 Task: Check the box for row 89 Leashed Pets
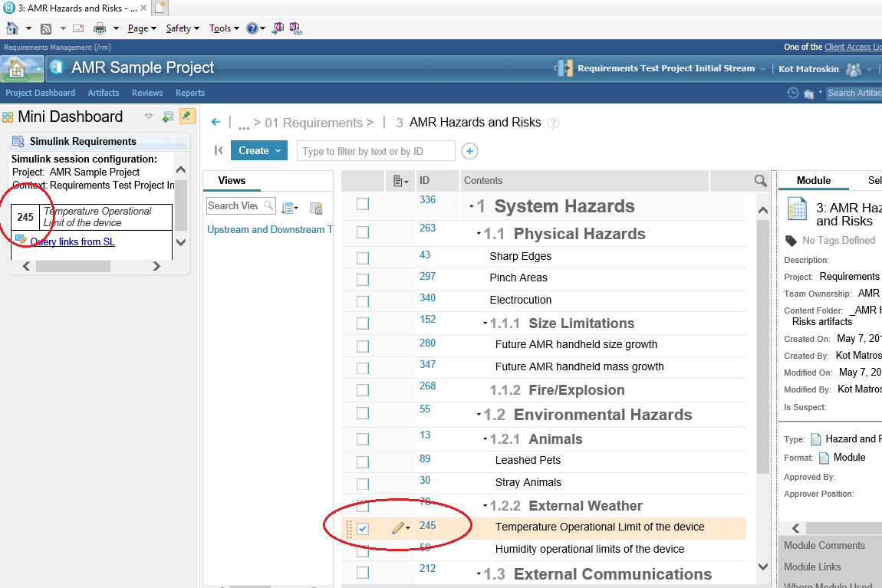(x=363, y=462)
